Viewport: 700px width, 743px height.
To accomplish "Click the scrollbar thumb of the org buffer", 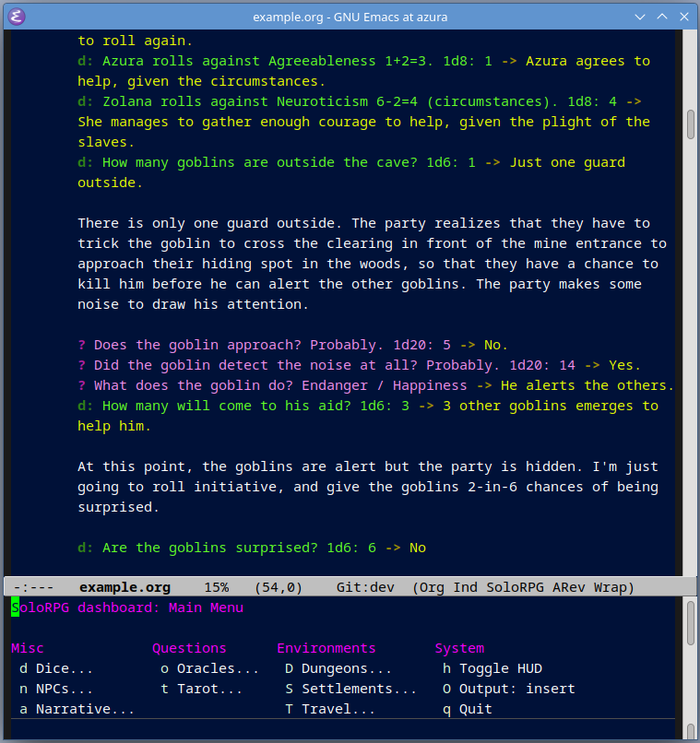I will (x=690, y=124).
